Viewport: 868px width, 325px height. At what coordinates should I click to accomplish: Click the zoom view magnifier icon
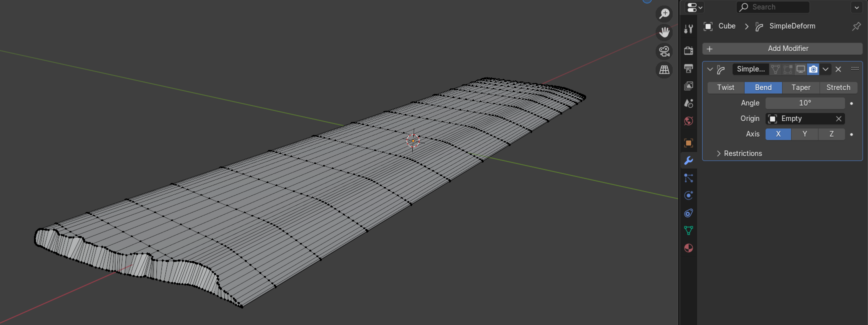(664, 13)
